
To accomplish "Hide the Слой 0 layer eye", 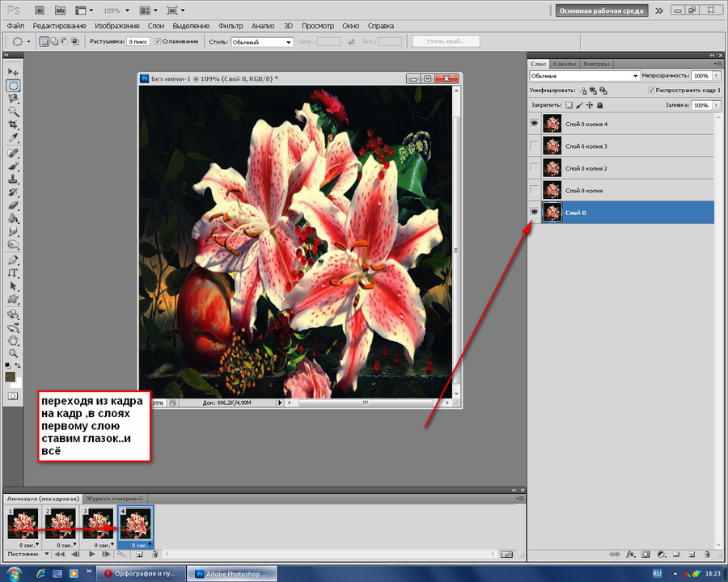I will point(535,212).
